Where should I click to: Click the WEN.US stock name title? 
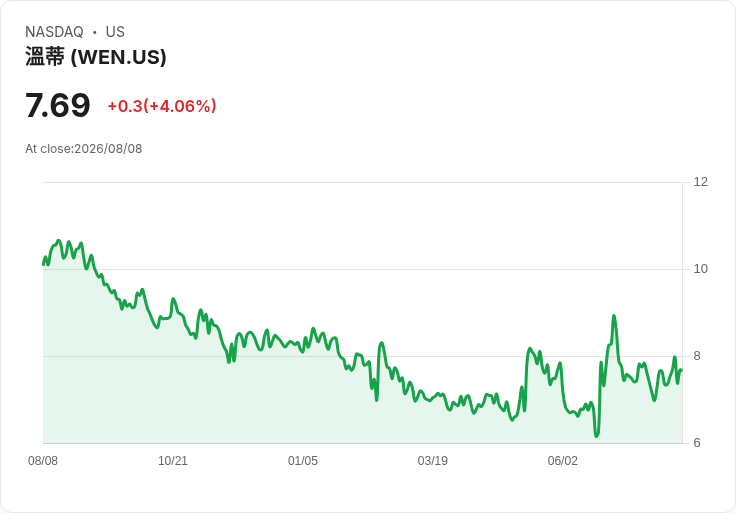coord(96,57)
